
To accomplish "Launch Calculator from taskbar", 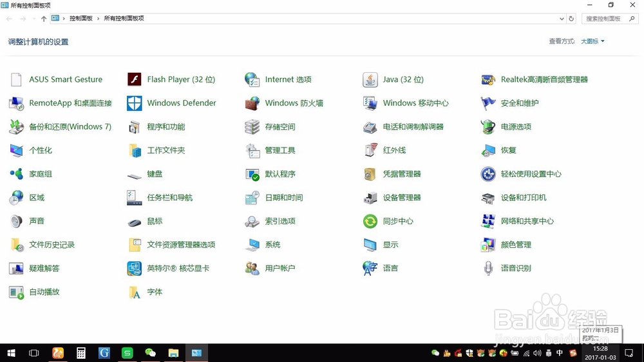I will pyautogui.click(x=81, y=353).
